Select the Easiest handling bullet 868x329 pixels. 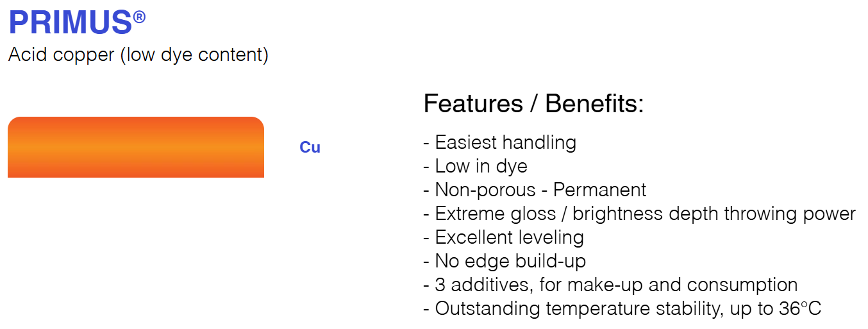pos(500,142)
